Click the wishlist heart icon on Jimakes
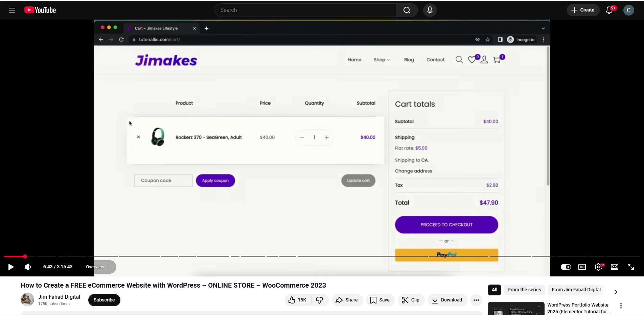Screen dimensions: 644x315 tap(471, 60)
